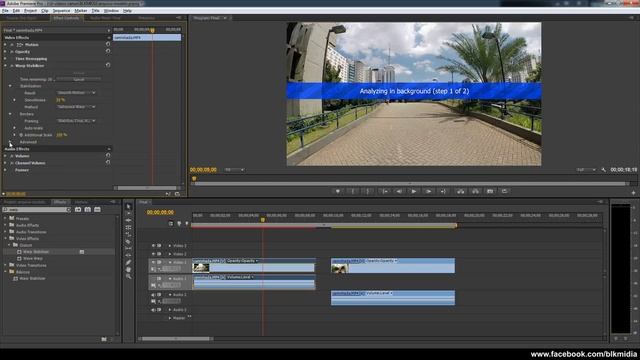Screen dimensions: 640x360
Task: Toggle Video 1 track output eye
Action: click(153, 262)
